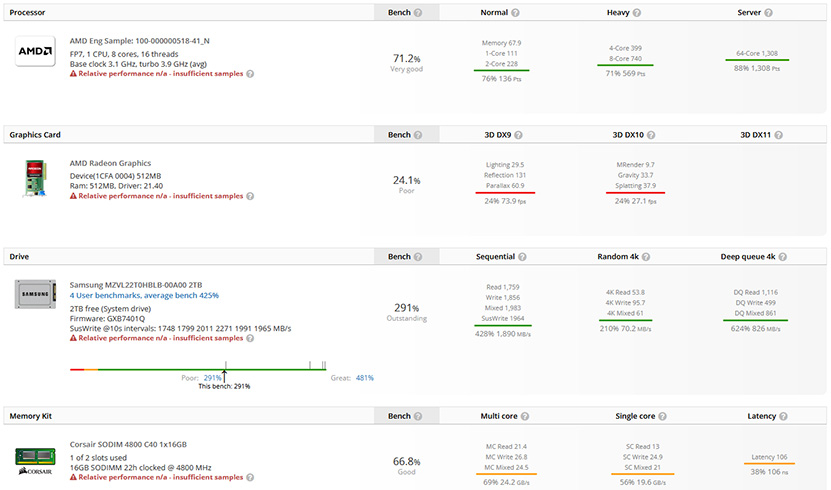Click the Graphics Card Bench column tab

[x=406, y=135]
